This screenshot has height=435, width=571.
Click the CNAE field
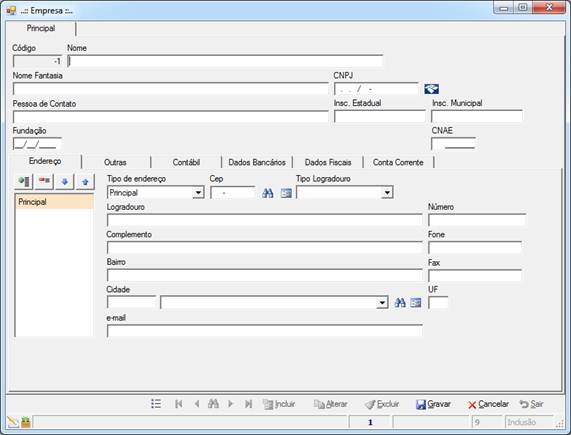pos(453,144)
